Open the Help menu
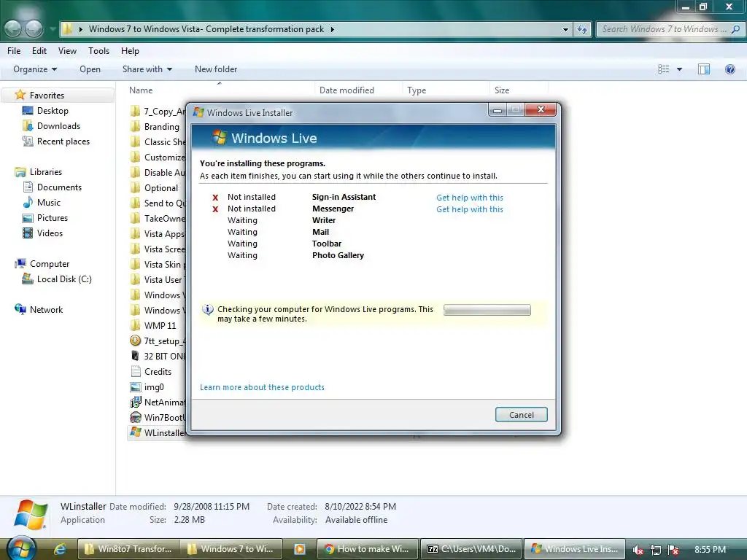The height and width of the screenshot is (560, 747). (130, 51)
